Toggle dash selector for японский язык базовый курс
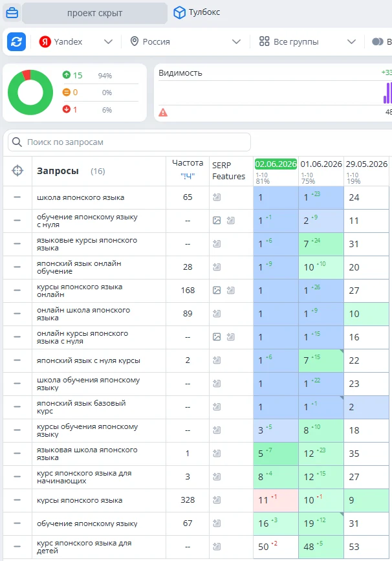Viewport: 392px width, 561px height. pyautogui.click(x=17, y=406)
